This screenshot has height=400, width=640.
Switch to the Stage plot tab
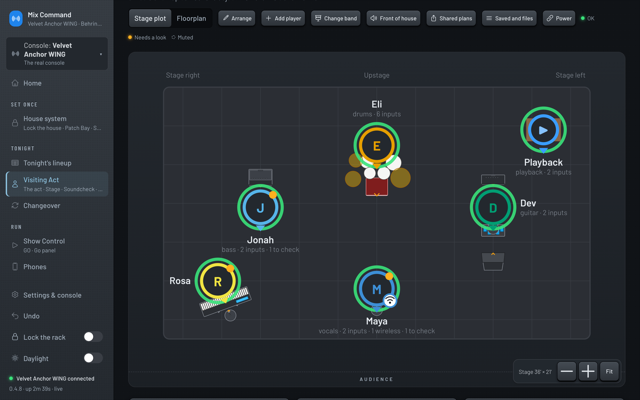[150, 18]
